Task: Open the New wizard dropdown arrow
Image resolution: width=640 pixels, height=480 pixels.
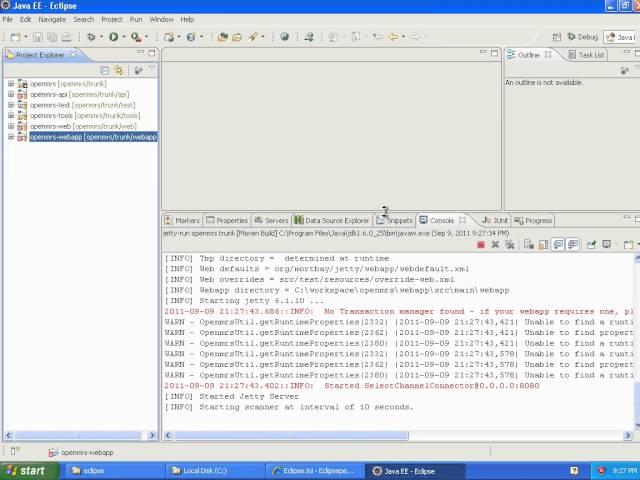Action: (x=25, y=37)
